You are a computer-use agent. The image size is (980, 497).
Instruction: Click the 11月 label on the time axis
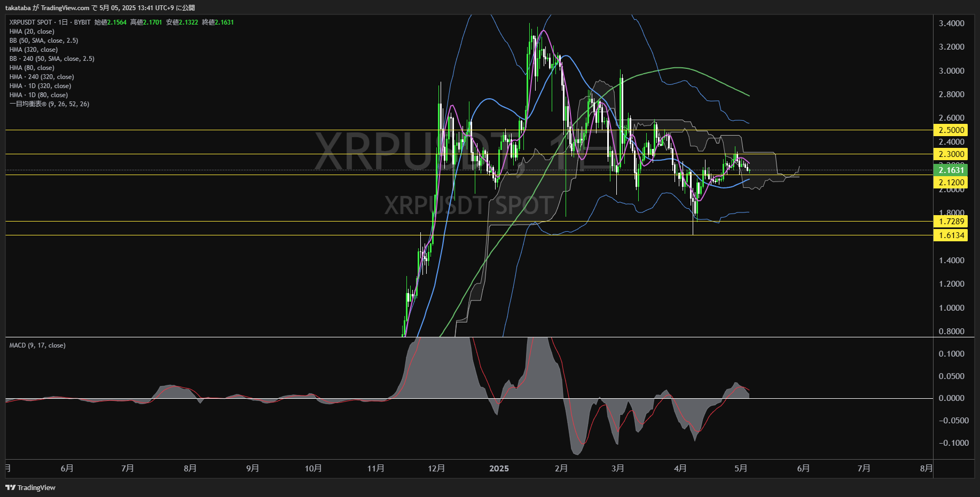tap(376, 468)
